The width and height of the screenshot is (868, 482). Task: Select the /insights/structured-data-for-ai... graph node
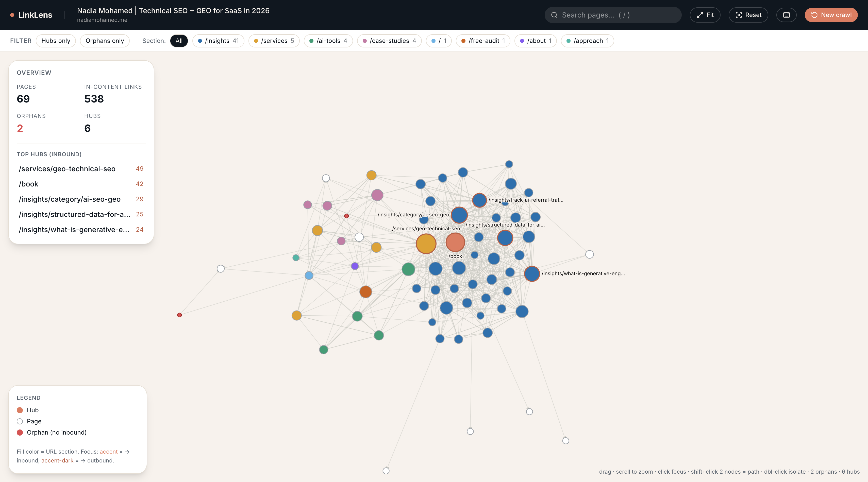(x=505, y=238)
